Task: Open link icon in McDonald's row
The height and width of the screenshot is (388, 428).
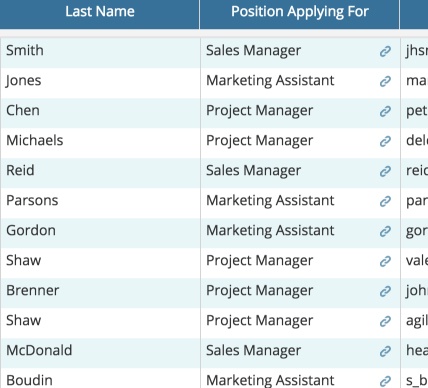Action: pyautogui.click(x=385, y=351)
